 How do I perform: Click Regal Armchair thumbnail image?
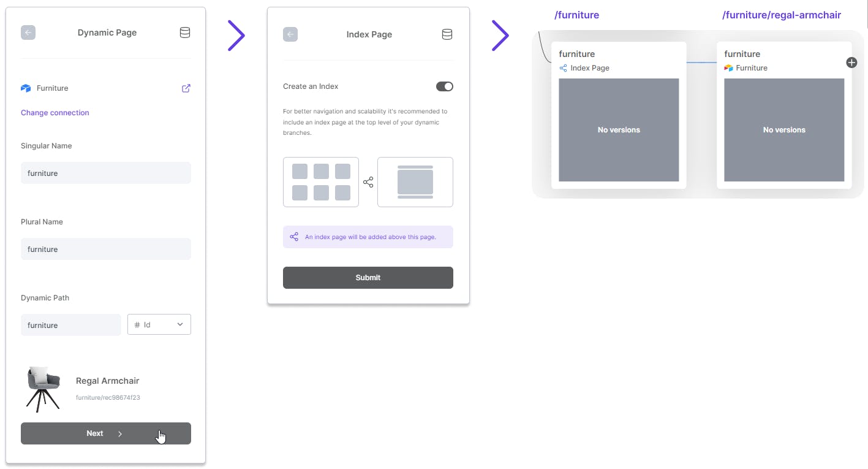tap(43, 389)
